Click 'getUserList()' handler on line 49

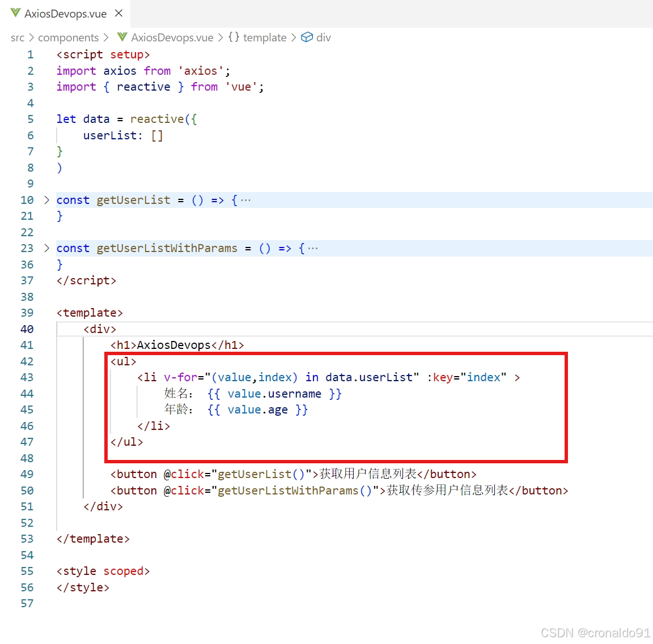pyautogui.click(x=261, y=474)
